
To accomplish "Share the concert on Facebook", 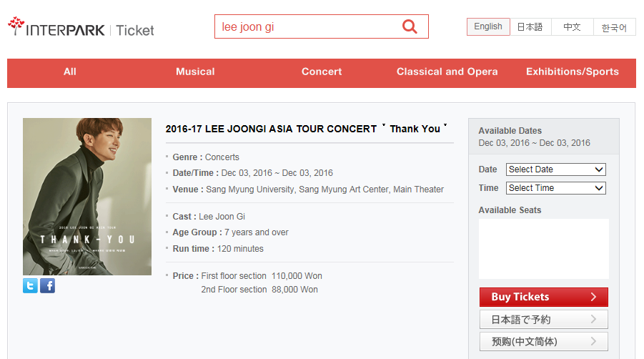I will click(x=47, y=286).
